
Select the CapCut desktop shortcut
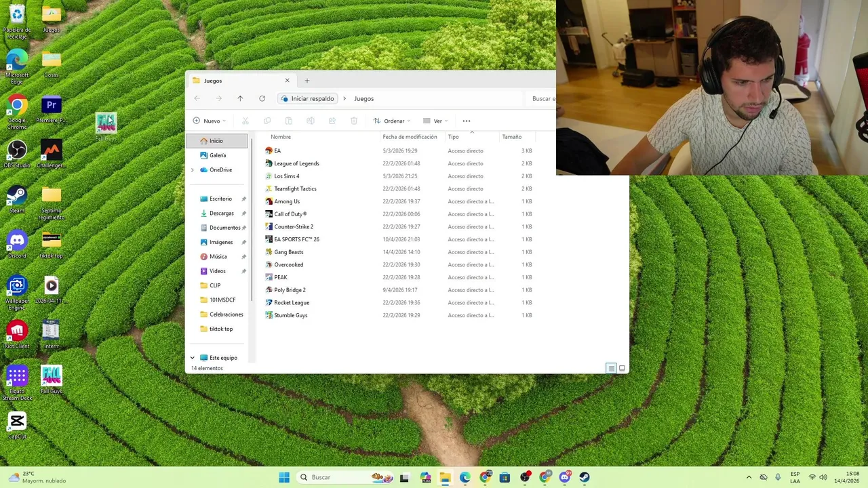[x=17, y=425]
